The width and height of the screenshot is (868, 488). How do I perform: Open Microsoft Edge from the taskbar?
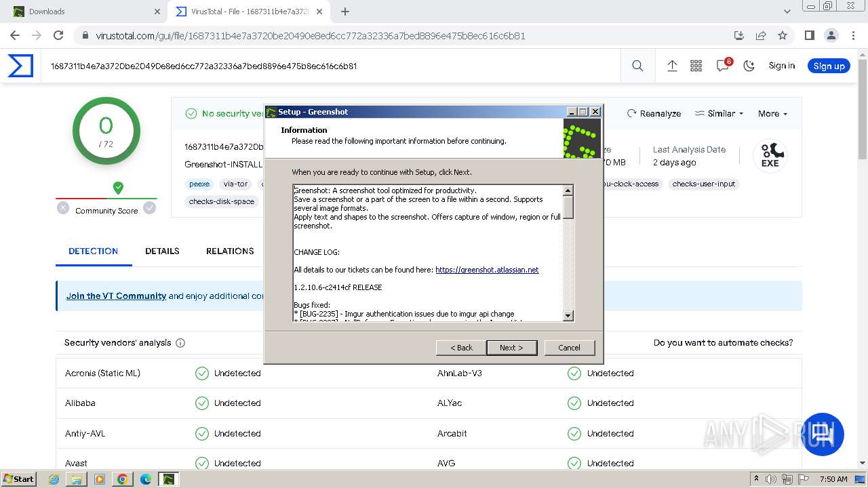coord(145,479)
